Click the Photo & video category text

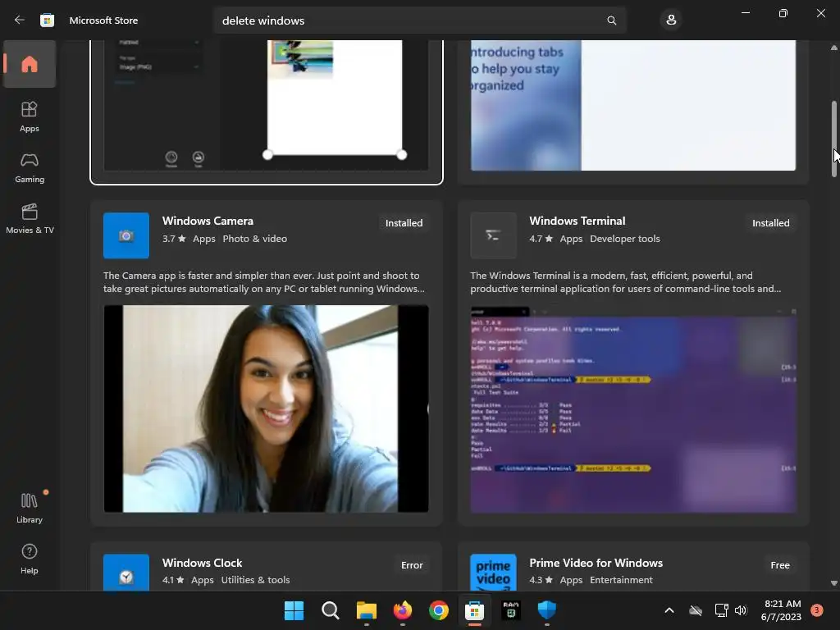click(255, 239)
